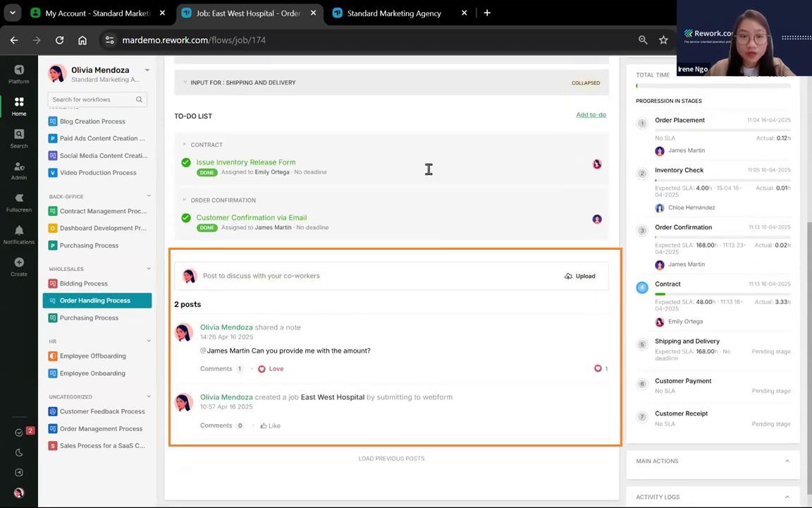The height and width of the screenshot is (508, 812).
Task: Go back with browser back arrow
Action: tap(14, 40)
